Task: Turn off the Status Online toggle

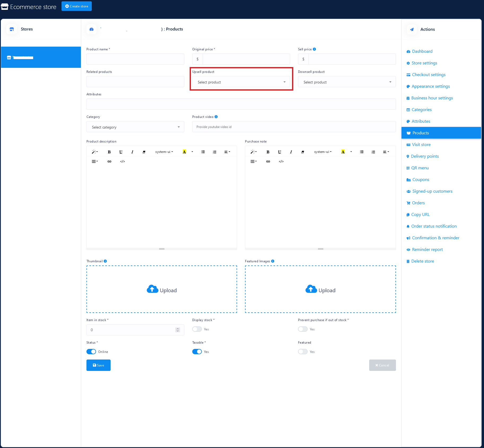Action: [91, 352]
